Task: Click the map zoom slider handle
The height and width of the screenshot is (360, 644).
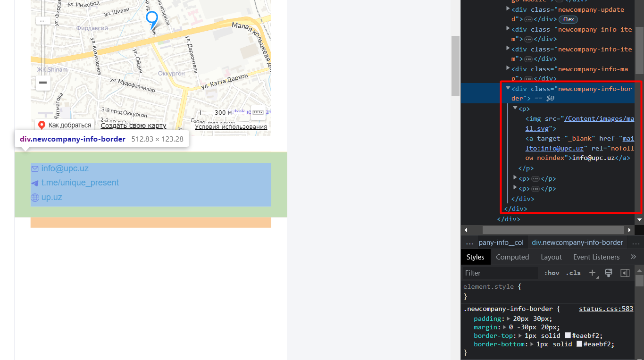Action: click(43, 21)
